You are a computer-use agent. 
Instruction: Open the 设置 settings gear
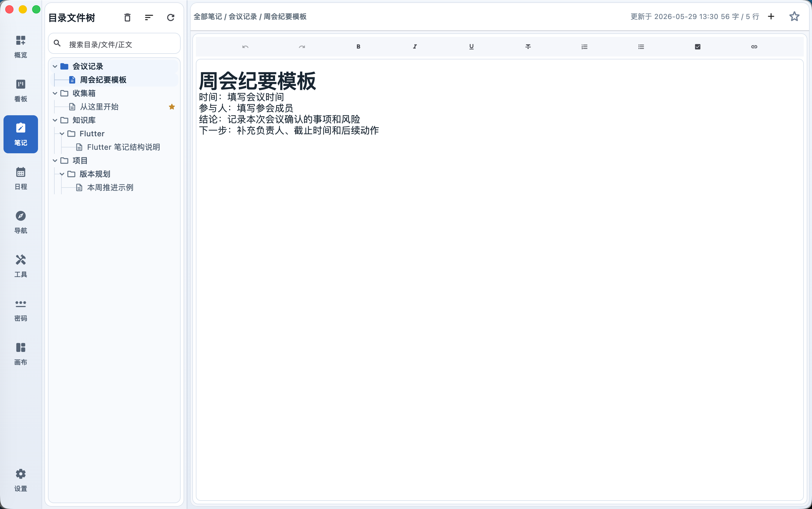(20, 480)
